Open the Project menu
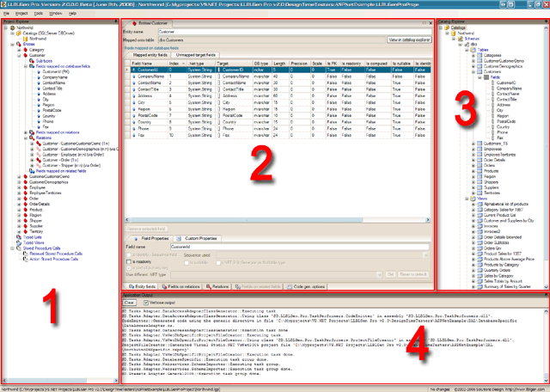Image resolution: width=550 pixels, height=392 pixels. pos(21,14)
